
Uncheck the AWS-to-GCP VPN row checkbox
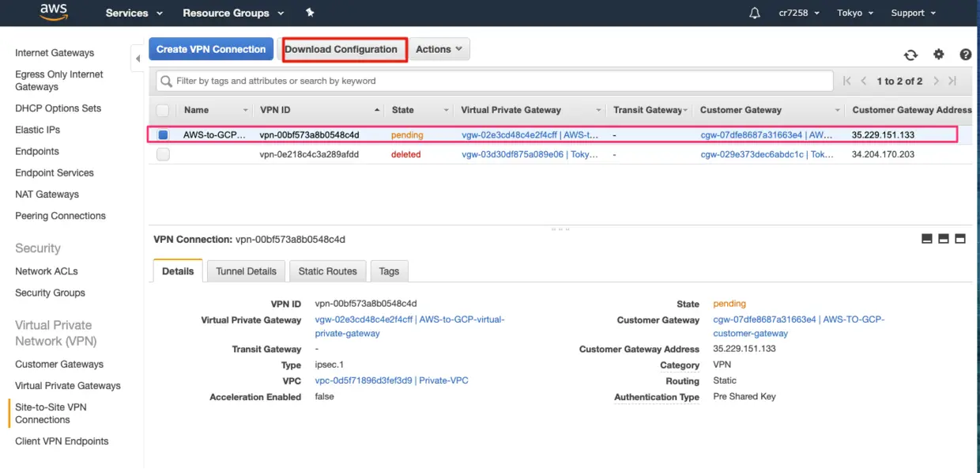pos(163,135)
